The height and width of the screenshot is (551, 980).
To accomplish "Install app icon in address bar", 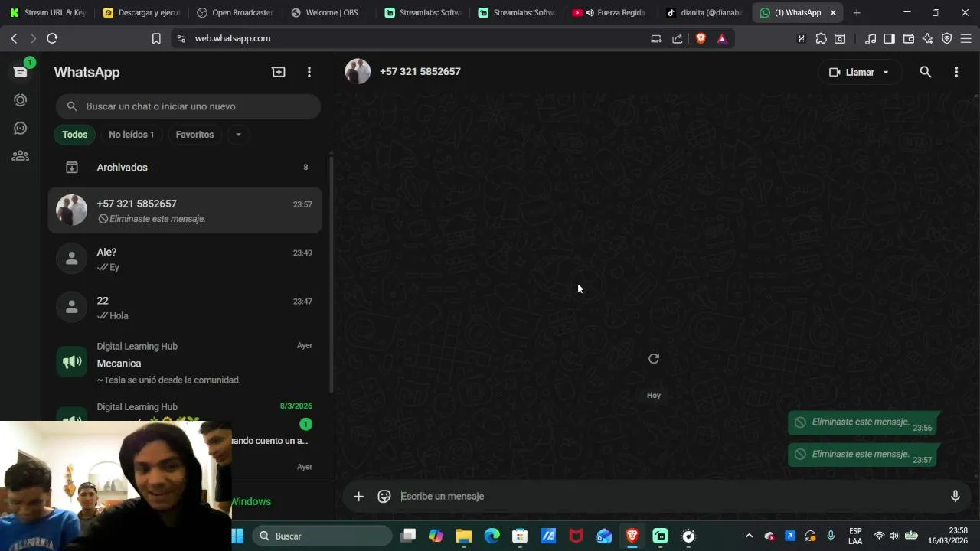I will coord(656,38).
